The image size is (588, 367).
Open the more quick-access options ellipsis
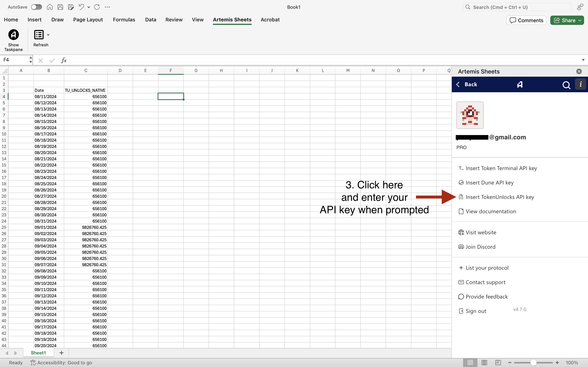tap(108, 7)
